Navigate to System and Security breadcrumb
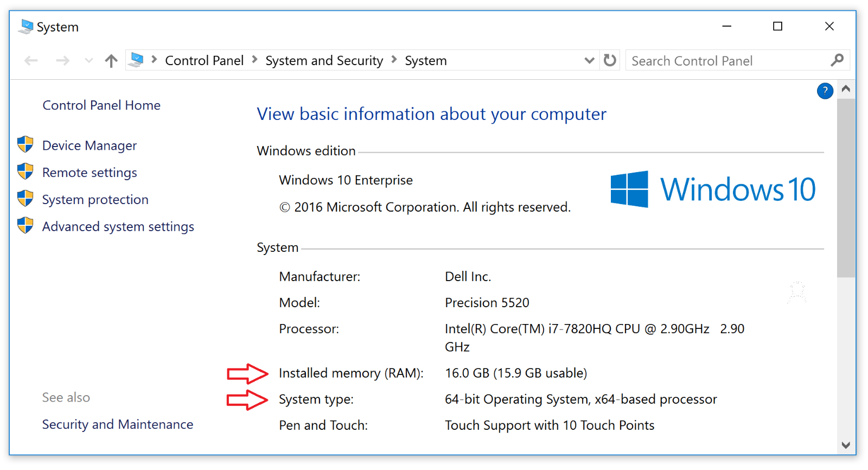 (x=324, y=61)
